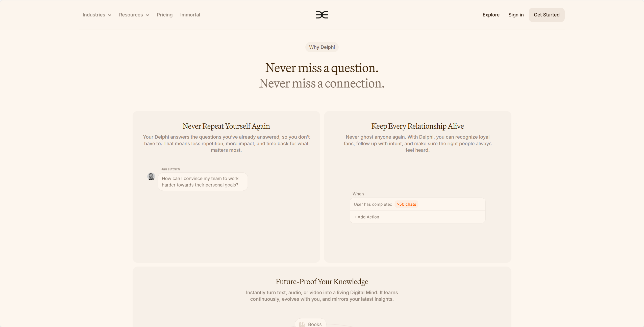This screenshot has height=327, width=644.
Task: Click Jan Dittrich's avatar photo
Action: point(151,176)
